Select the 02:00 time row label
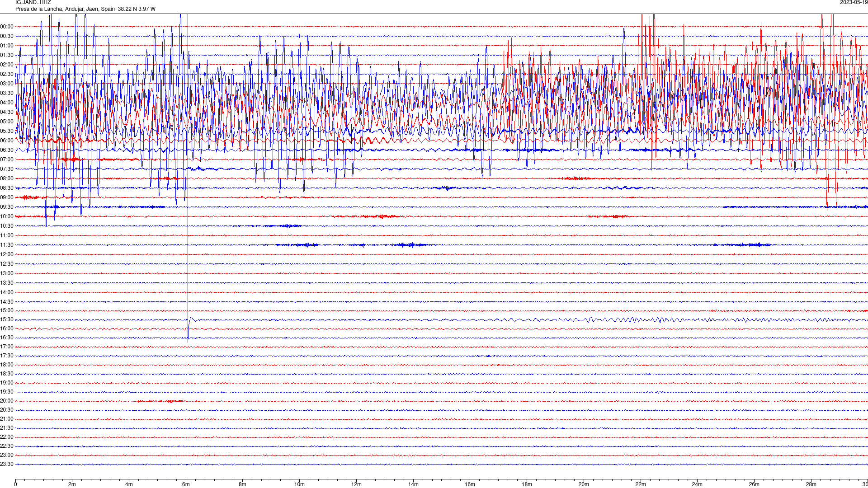Image resolution: width=868 pixels, height=488 pixels. pyautogui.click(x=7, y=65)
